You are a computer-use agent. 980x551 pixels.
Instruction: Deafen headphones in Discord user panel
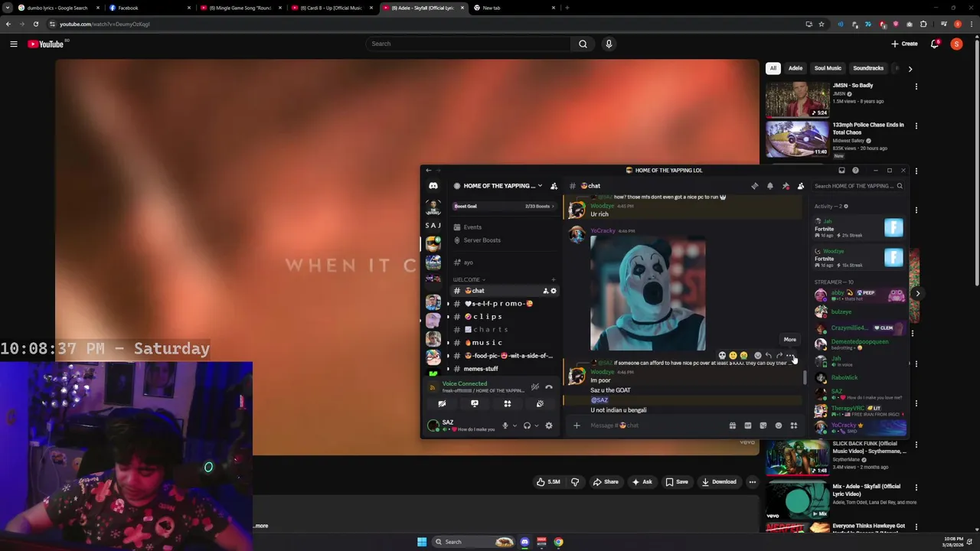[x=527, y=425]
